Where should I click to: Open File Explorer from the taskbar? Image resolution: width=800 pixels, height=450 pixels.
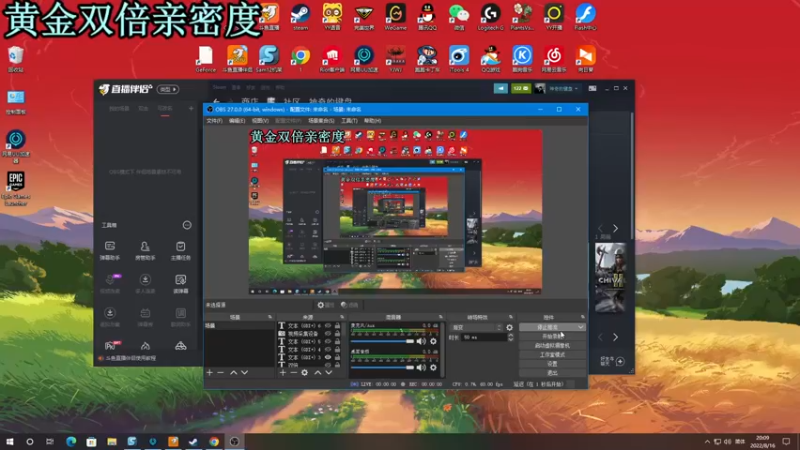coord(112,441)
